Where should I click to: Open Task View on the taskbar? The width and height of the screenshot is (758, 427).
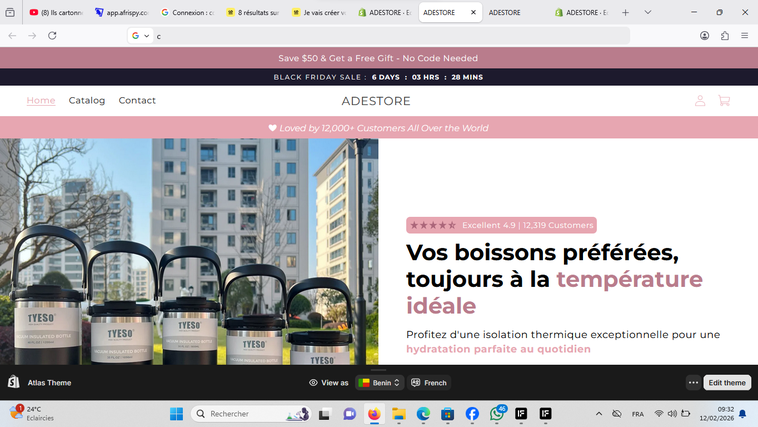coord(324,414)
